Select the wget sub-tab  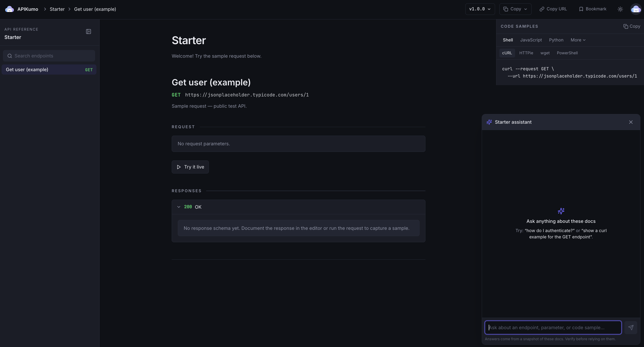545,53
